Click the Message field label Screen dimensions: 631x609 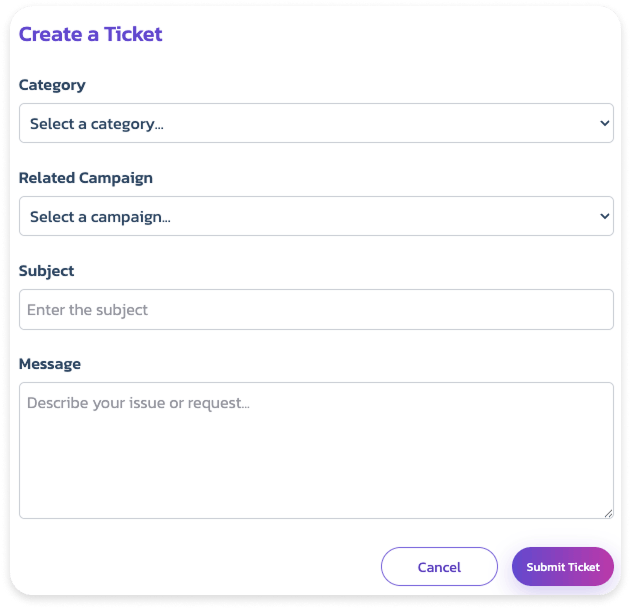[x=50, y=364]
